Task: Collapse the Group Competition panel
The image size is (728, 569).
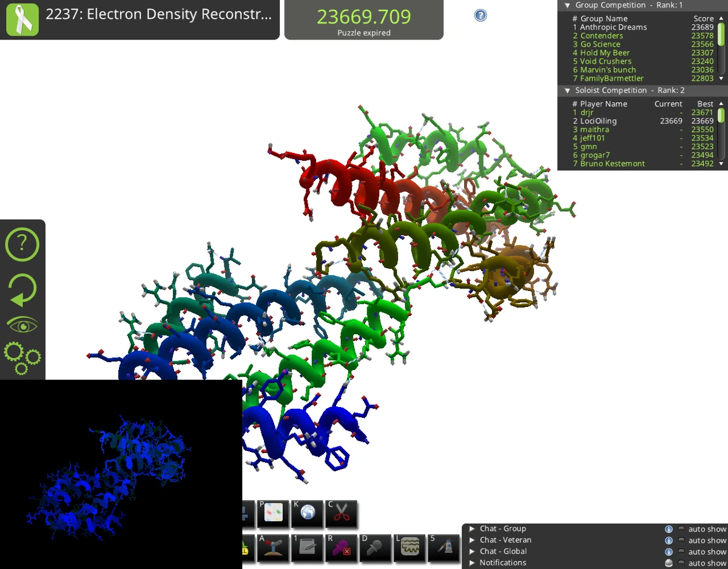Action: point(567,5)
